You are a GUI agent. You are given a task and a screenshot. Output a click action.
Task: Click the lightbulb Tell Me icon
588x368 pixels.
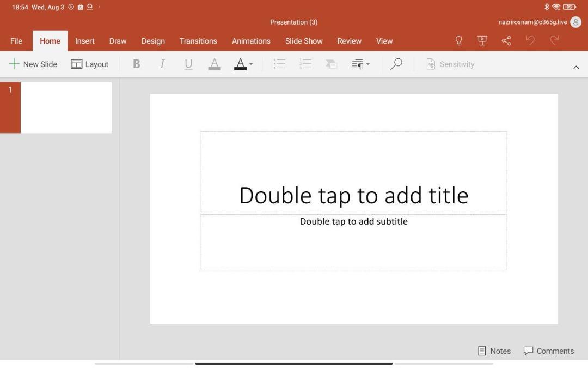click(x=458, y=41)
